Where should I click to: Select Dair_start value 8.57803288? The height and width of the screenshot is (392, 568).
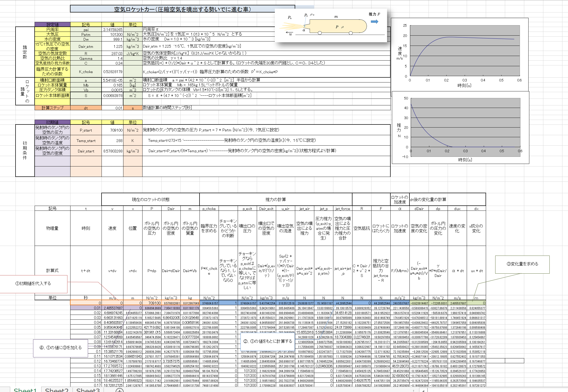pos(112,151)
